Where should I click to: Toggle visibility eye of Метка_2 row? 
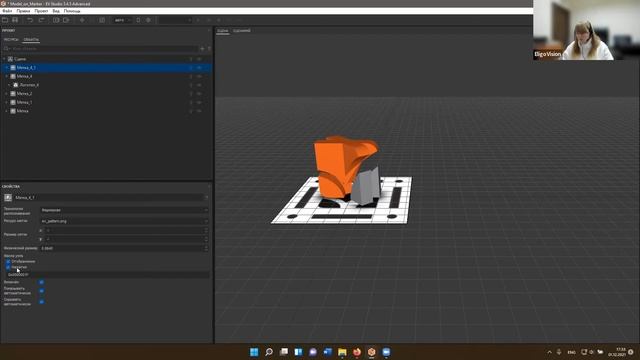tap(199, 93)
